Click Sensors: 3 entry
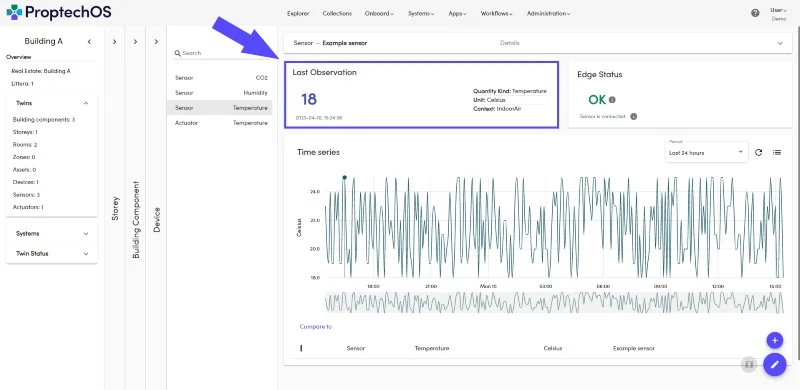This screenshot has width=800, height=390. pyautogui.click(x=26, y=195)
